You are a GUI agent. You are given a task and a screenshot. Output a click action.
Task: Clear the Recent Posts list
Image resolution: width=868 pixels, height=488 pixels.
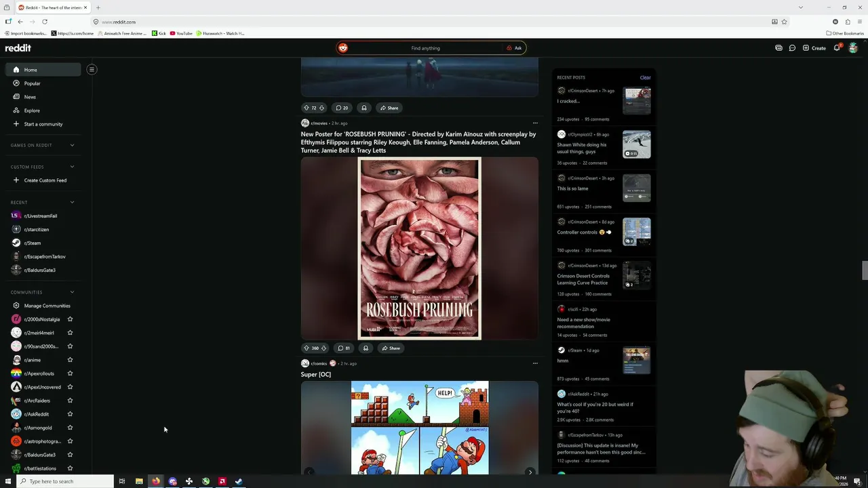point(645,77)
